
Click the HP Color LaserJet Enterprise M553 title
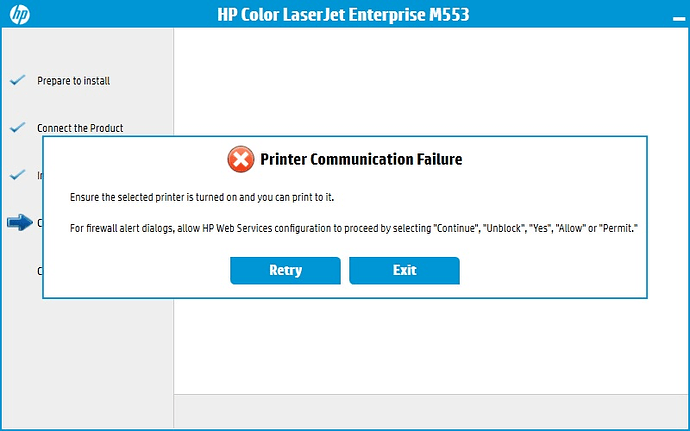(x=343, y=15)
